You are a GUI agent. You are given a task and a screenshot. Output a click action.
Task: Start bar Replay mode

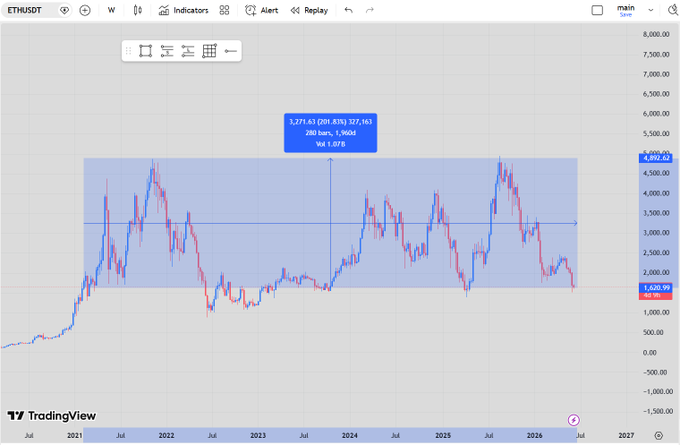point(309,10)
